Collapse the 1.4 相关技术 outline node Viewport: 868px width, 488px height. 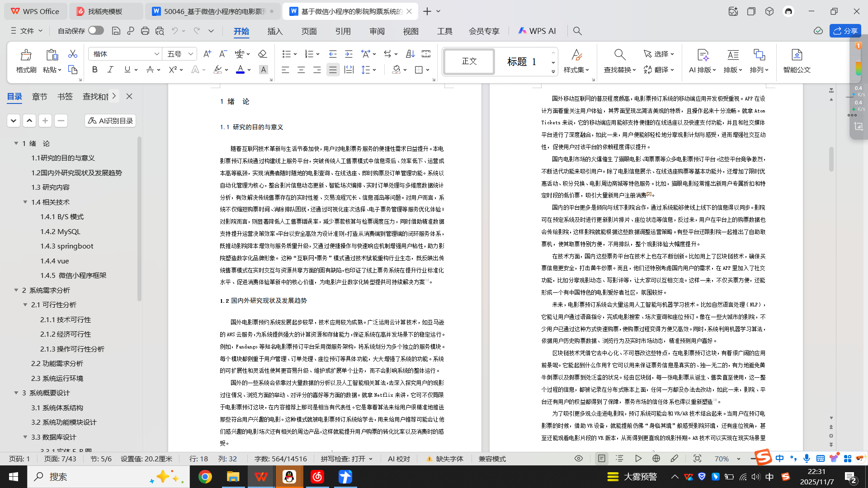point(25,202)
